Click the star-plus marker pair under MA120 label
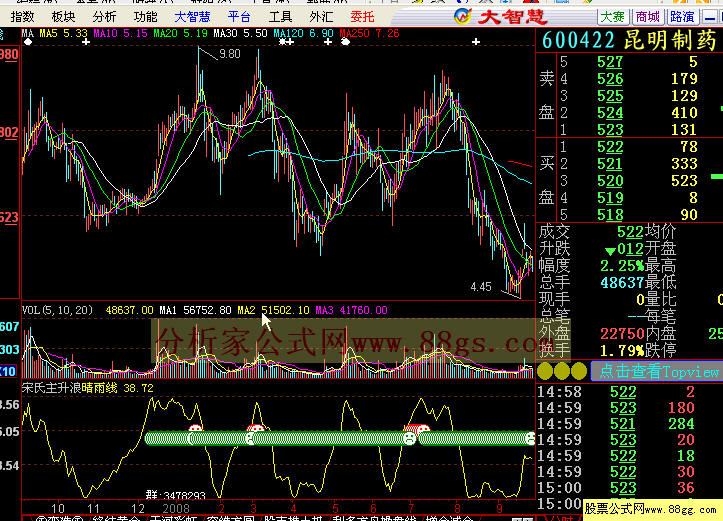This screenshot has height=521, width=723. point(286,42)
